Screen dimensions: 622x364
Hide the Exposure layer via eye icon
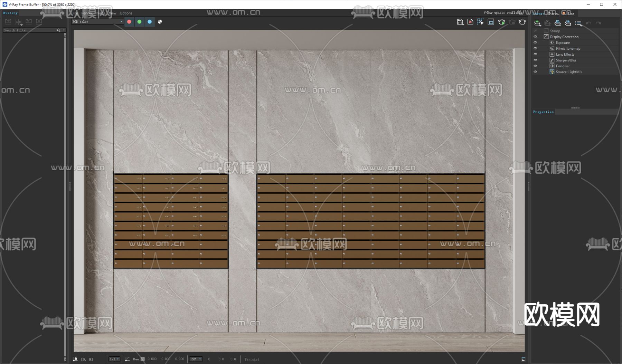coord(535,42)
